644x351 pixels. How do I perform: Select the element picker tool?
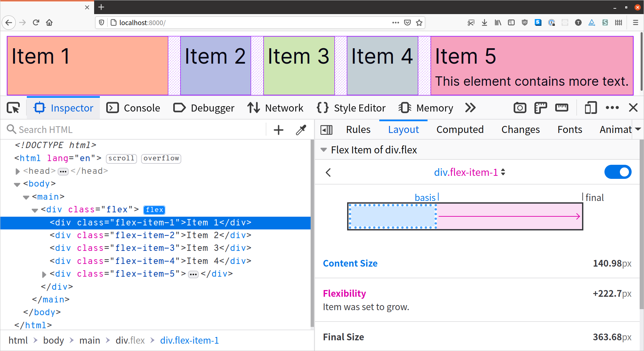pos(13,108)
